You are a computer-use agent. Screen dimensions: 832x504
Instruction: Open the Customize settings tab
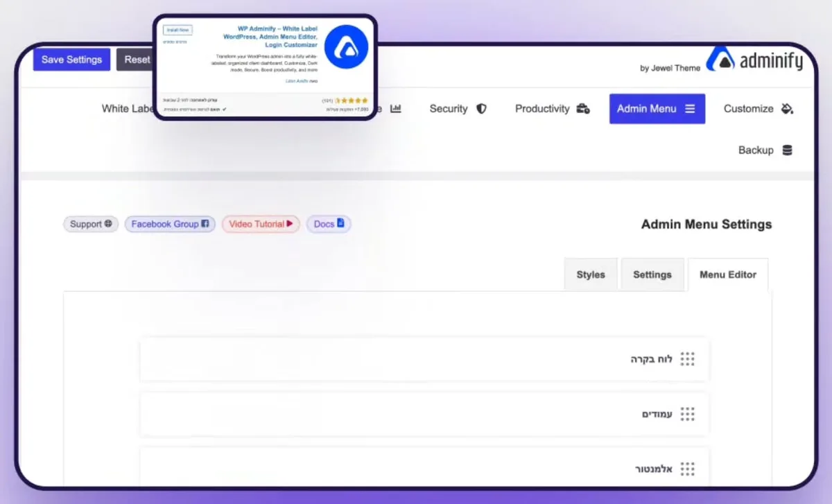point(758,109)
